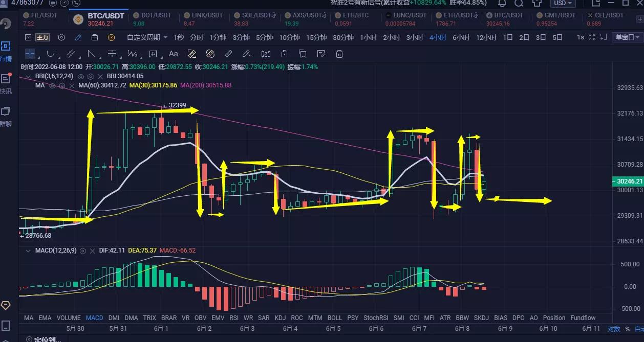The width and height of the screenshot is (644, 342).
Task: Click the trash icon to delete drawings
Action: click(339, 54)
